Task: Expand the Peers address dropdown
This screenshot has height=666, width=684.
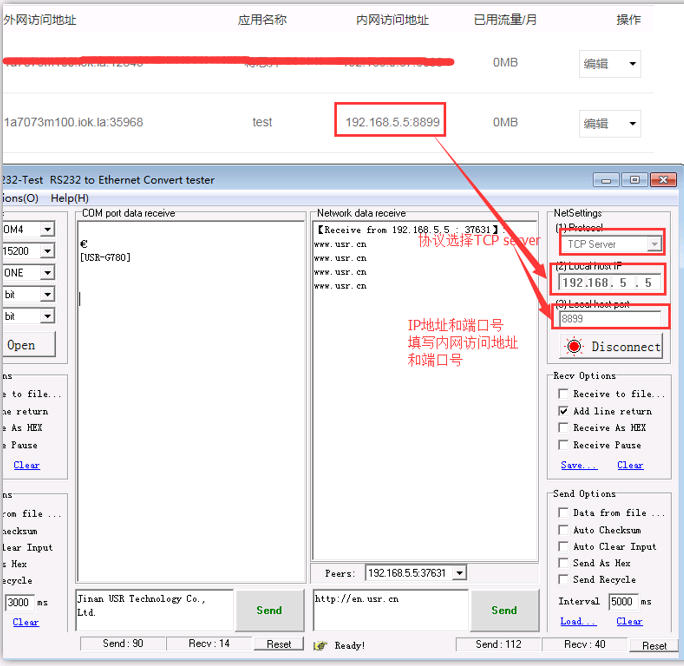Action: coord(459,573)
